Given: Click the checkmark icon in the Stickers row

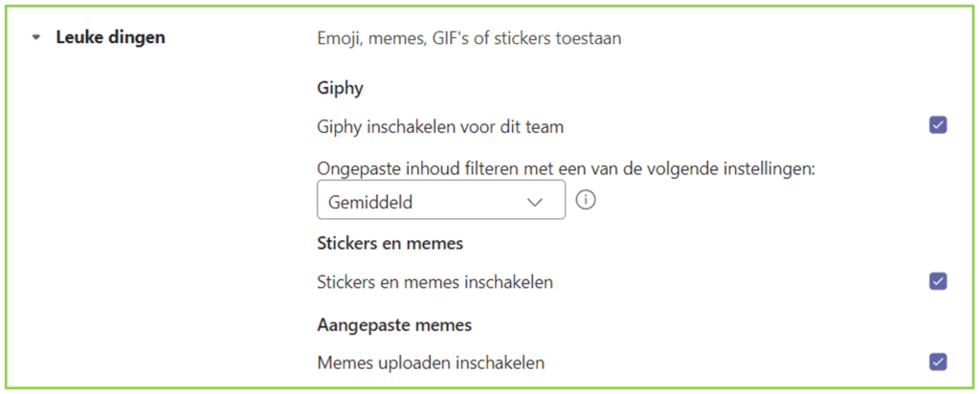Looking at the screenshot, I should coord(938,281).
